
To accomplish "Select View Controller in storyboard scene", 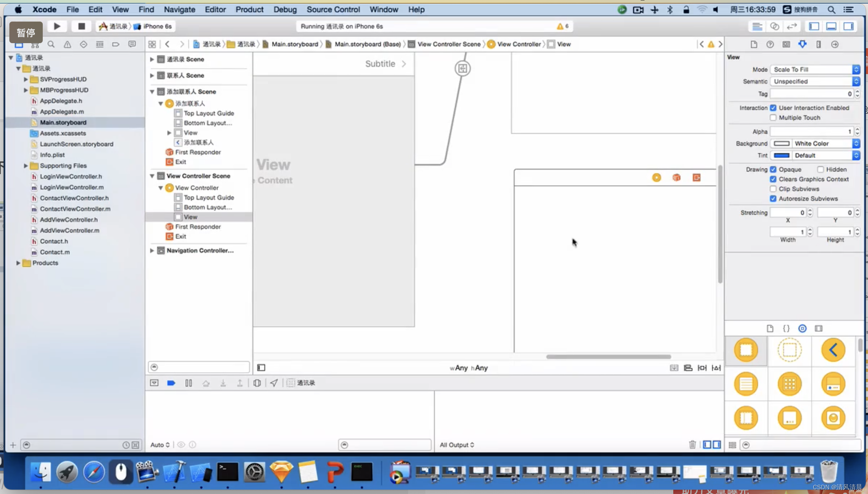I will tap(197, 187).
